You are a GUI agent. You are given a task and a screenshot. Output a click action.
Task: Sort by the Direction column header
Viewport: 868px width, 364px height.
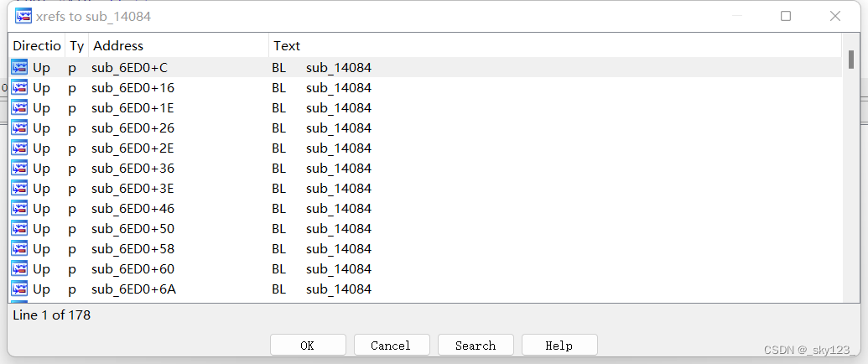pos(36,46)
